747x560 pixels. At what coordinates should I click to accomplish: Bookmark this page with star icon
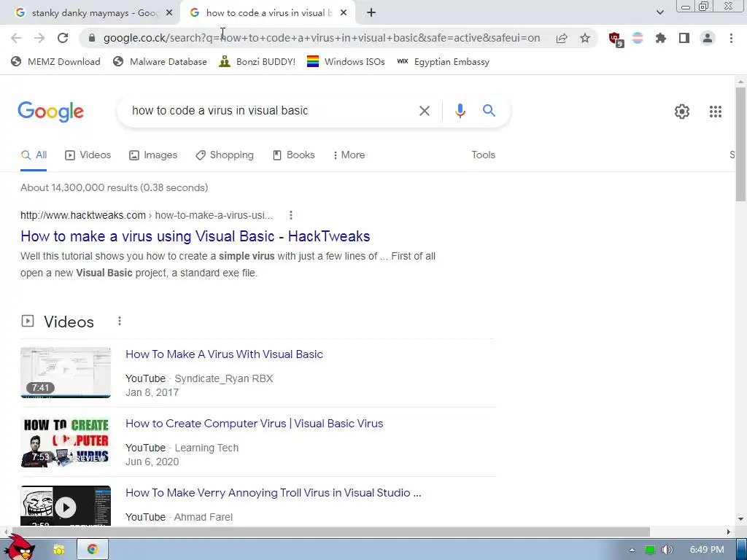pyautogui.click(x=585, y=38)
